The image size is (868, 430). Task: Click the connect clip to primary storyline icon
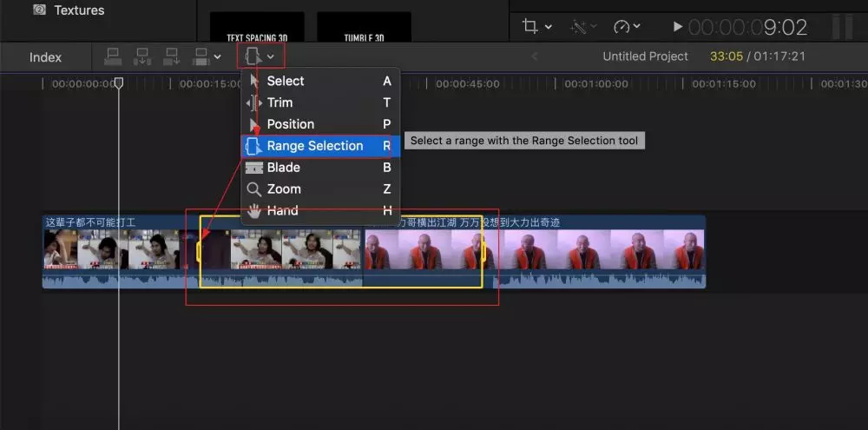pyautogui.click(x=113, y=56)
